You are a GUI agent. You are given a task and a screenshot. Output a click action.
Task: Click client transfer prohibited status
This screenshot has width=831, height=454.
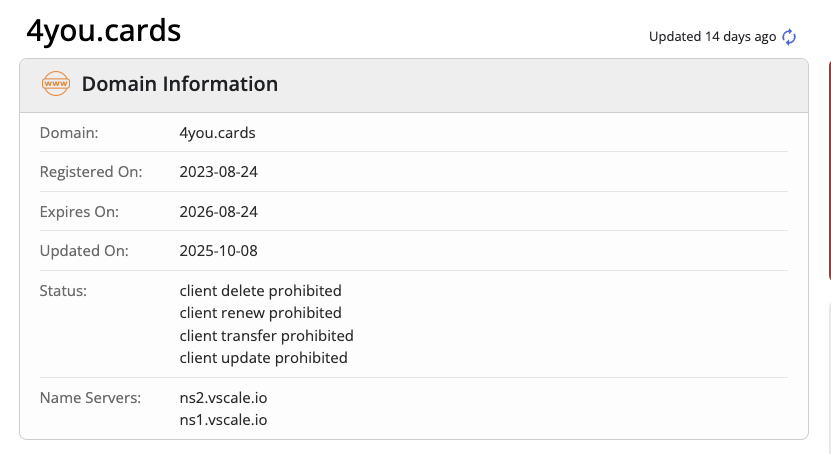pyautogui.click(x=266, y=335)
